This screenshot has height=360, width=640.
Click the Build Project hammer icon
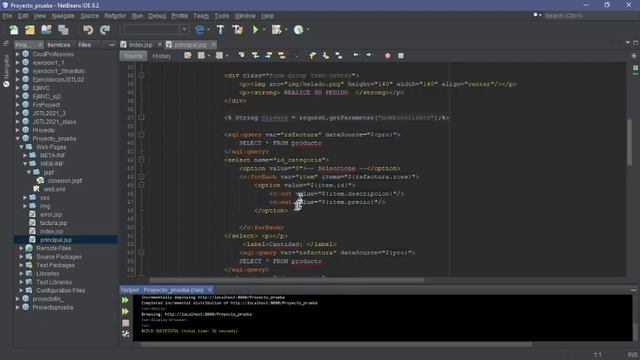pyautogui.click(x=220, y=29)
